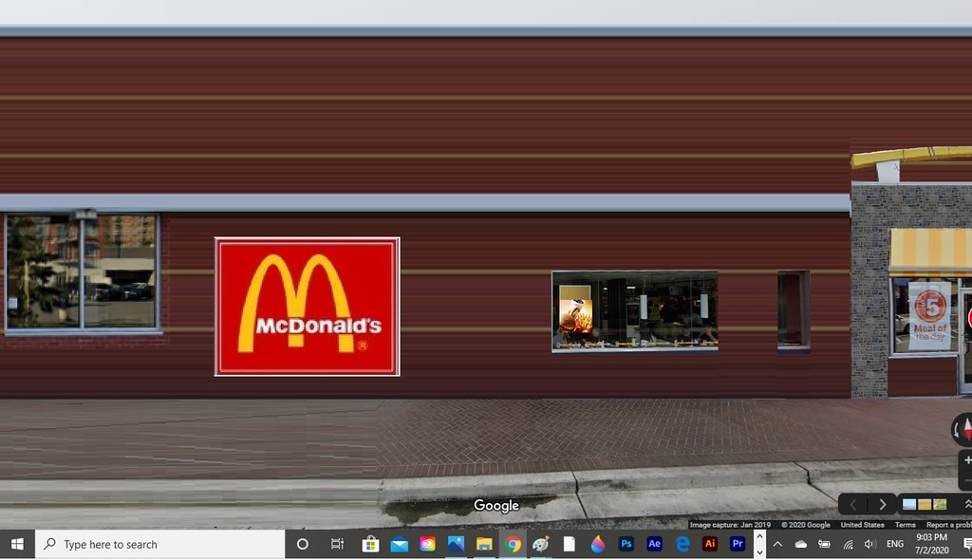Launch Adobe Illustrator from the taskbar
Image resolution: width=972 pixels, height=560 pixels.
[x=710, y=544]
